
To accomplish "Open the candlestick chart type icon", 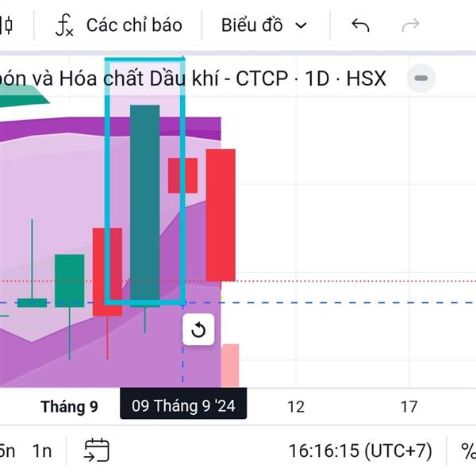I will tap(6, 25).
